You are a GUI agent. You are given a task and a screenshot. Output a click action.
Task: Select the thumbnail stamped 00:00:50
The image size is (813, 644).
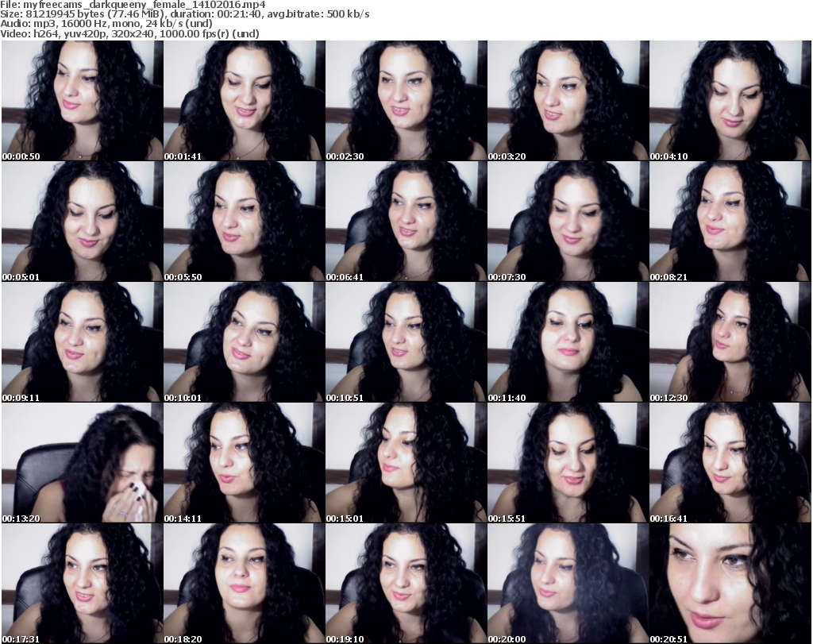coord(82,101)
